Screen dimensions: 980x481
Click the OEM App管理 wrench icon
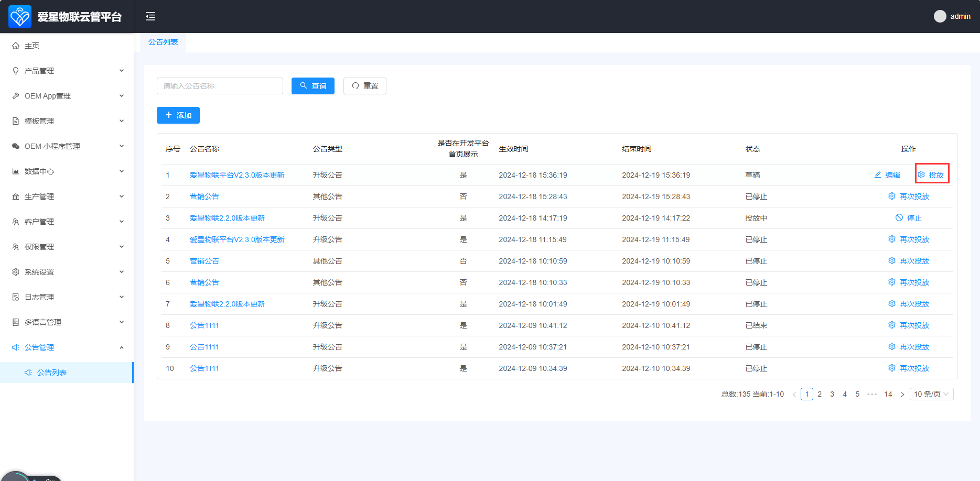(16, 96)
